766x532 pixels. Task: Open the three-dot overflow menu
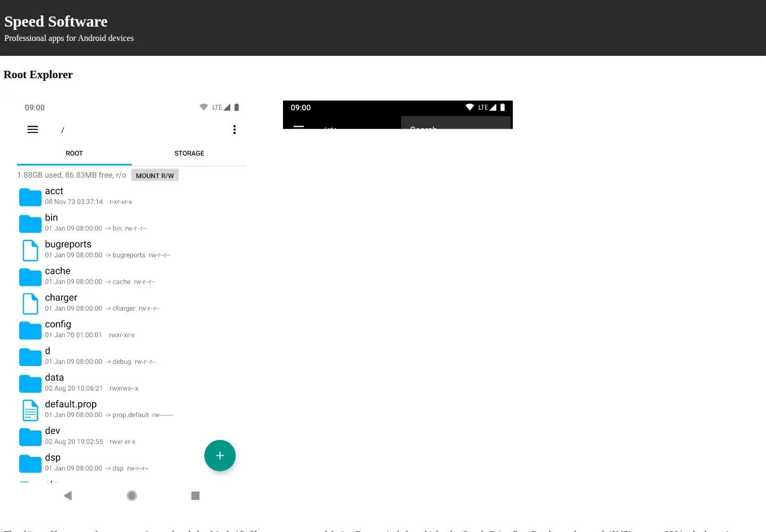235,130
